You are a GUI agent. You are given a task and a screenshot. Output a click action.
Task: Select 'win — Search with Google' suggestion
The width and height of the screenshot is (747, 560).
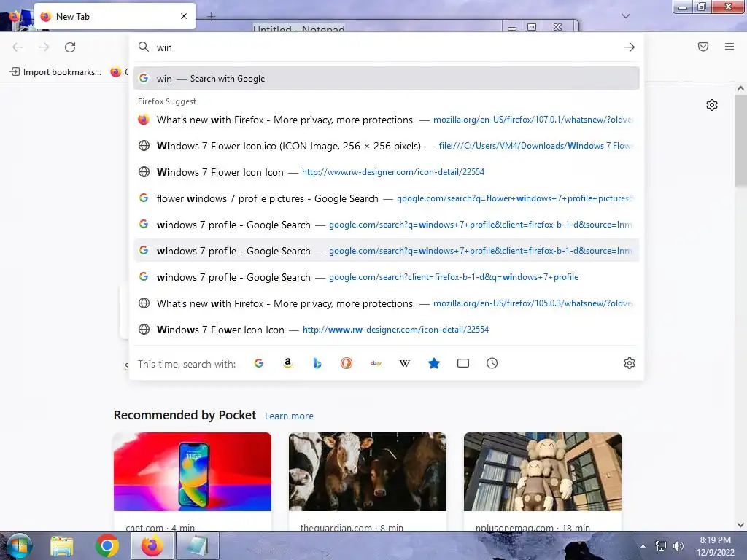[x=387, y=79]
